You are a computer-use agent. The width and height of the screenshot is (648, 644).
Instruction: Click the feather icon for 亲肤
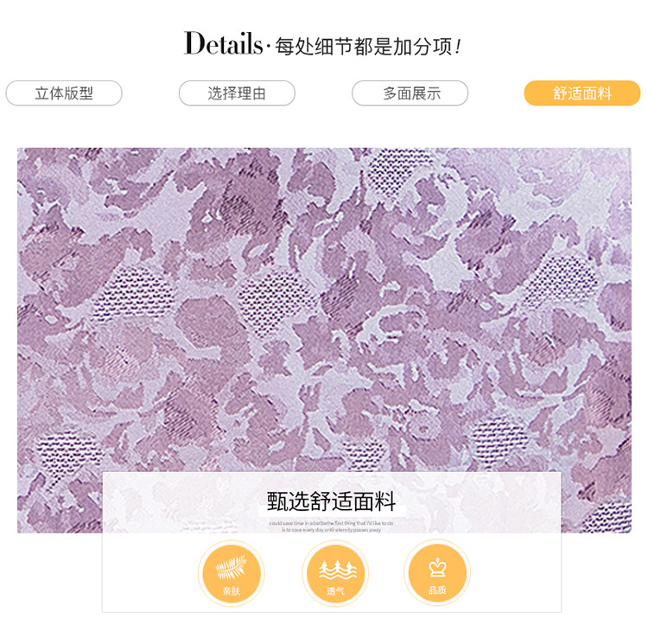click(231, 566)
